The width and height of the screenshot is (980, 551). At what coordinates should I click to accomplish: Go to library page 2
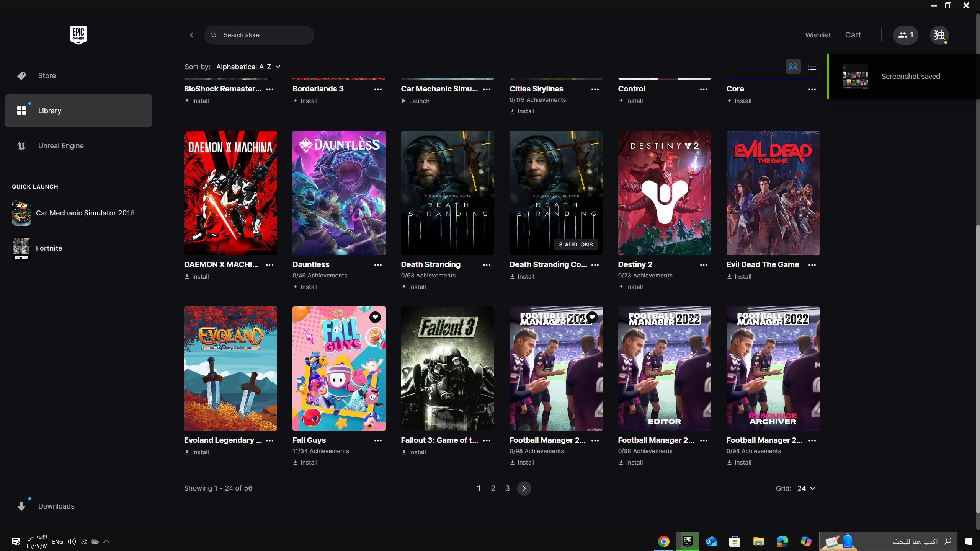493,488
